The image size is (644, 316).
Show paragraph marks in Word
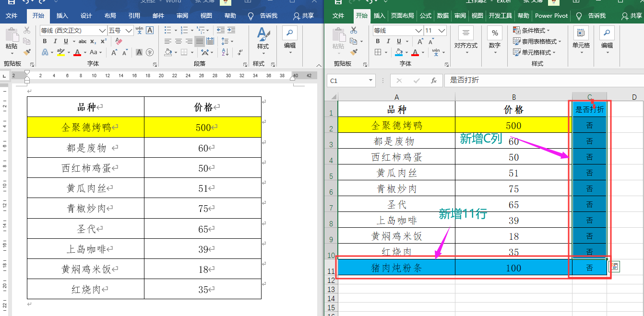tap(240, 52)
